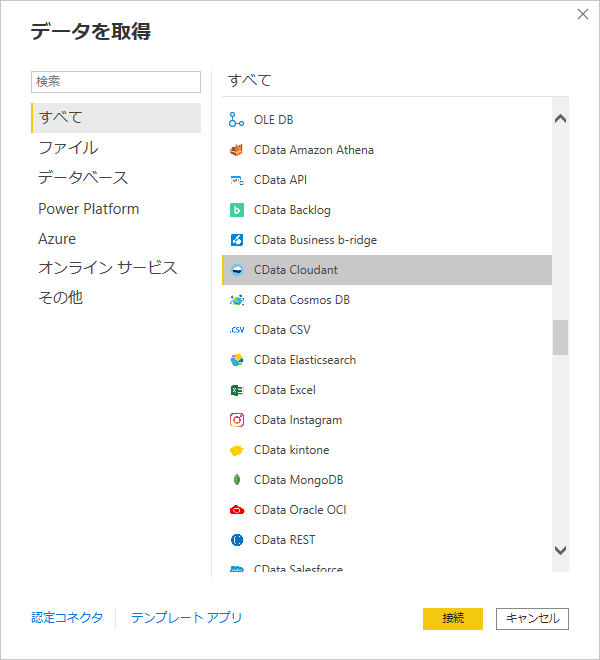Viewport: 600px width, 660px height.
Task: Open the 認定コネクタ link
Action: [67, 618]
